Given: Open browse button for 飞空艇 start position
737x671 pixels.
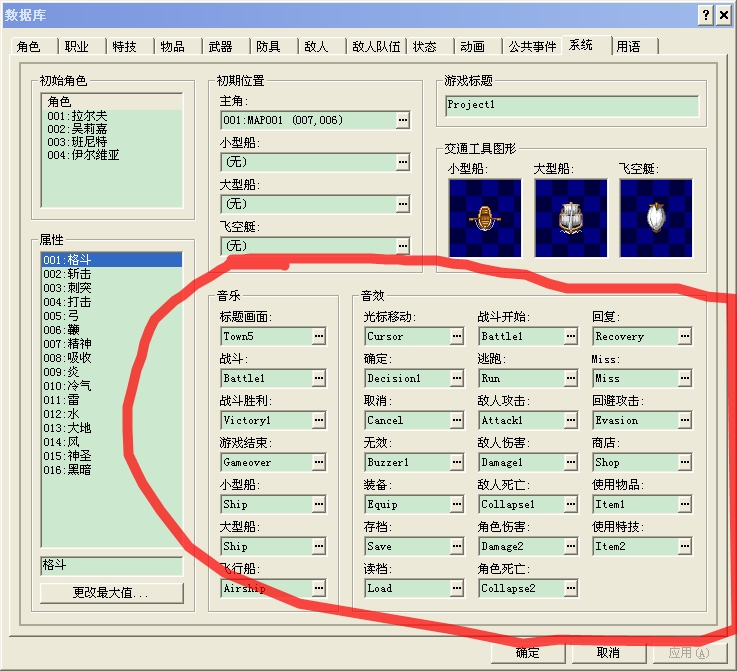Looking at the screenshot, I should point(403,246).
